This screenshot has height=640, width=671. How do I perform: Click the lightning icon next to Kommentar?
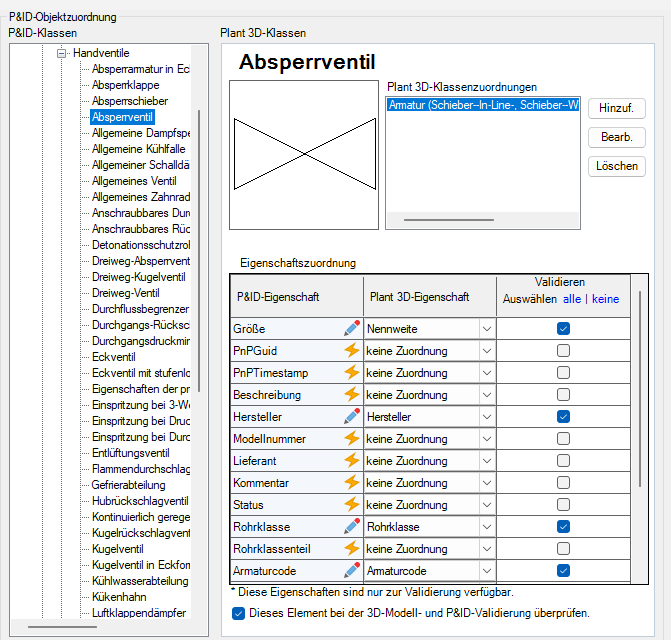[352, 483]
